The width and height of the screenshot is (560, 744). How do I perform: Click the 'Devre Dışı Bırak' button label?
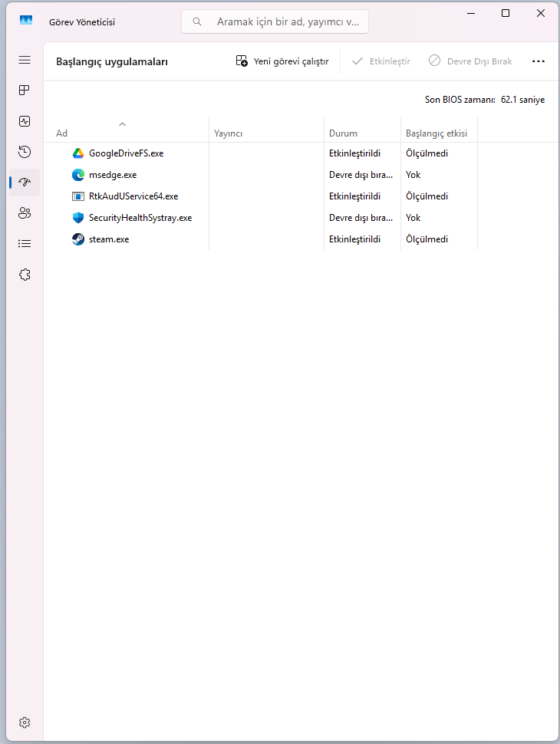pyautogui.click(x=479, y=61)
